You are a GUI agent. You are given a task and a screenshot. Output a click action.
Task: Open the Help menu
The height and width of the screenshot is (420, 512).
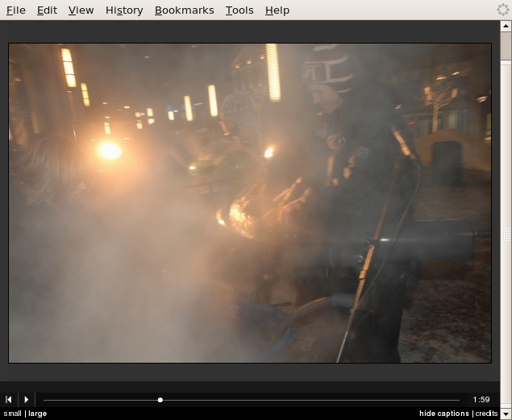click(x=277, y=10)
